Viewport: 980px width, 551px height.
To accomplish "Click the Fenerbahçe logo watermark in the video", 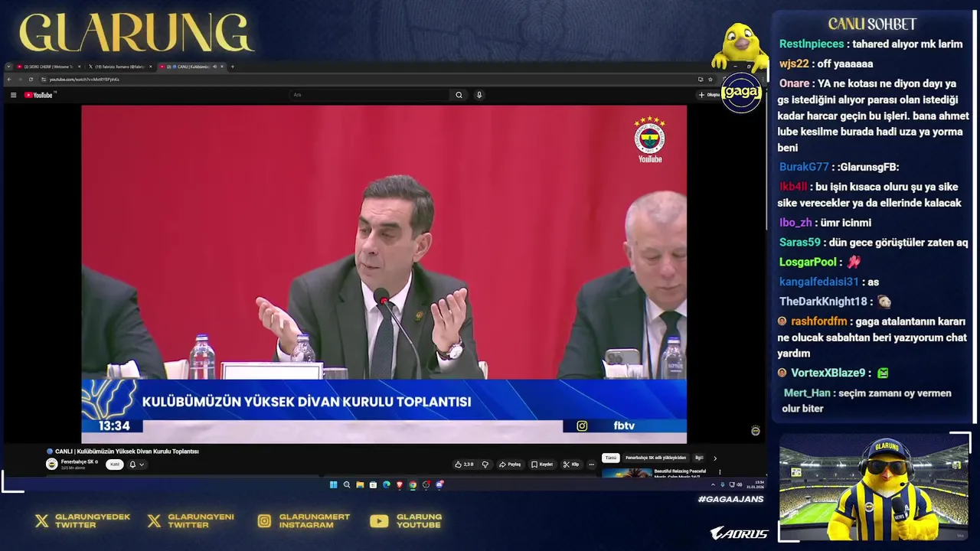I will pyautogui.click(x=649, y=139).
